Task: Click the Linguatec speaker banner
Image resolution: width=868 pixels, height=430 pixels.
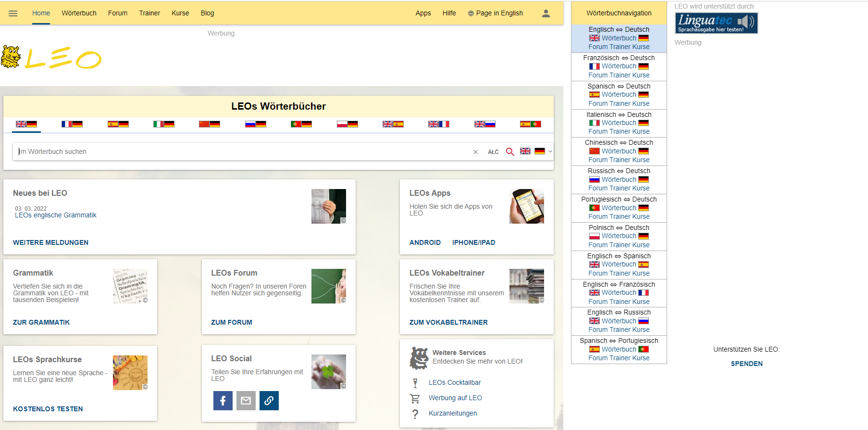Action: 716,23
